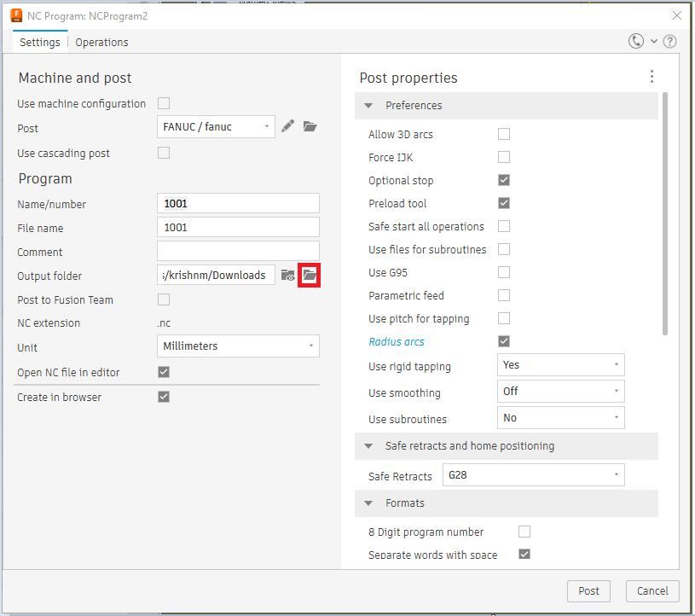This screenshot has width=695, height=616.
Task: Select the Settings tab
Action: coord(40,42)
